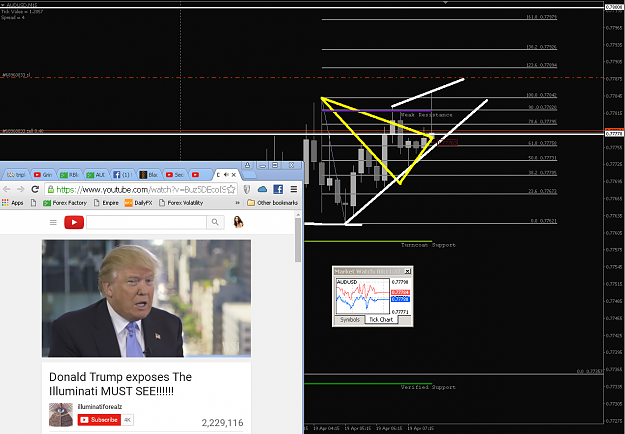Open the cloud extension in Chrome toolbar

coord(262,189)
